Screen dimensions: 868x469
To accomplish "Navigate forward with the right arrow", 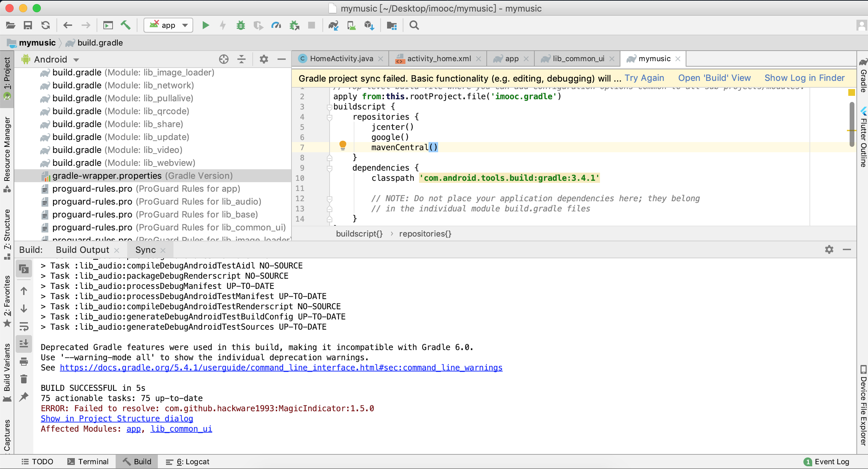I will click(x=86, y=25).
